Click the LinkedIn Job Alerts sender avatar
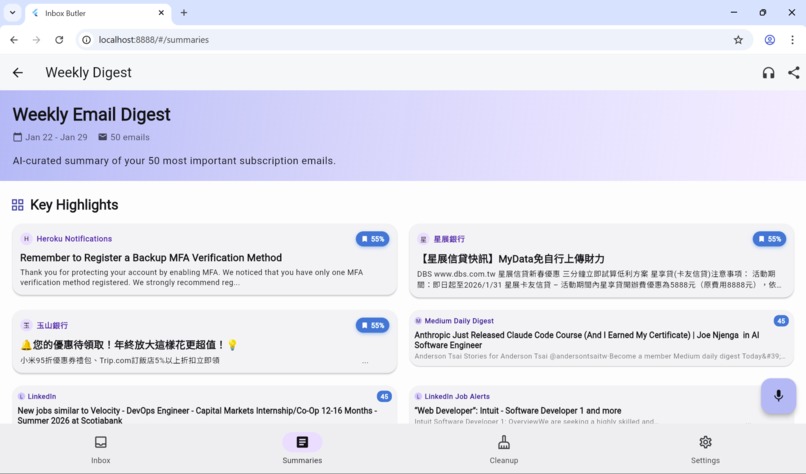The image size is (806, 474). click(418, 396)
